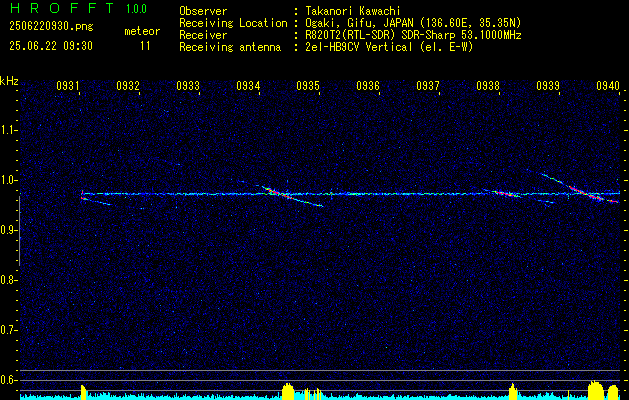Click the 0.7 kHz axis label
629x400 pixels.
(8, 330)
